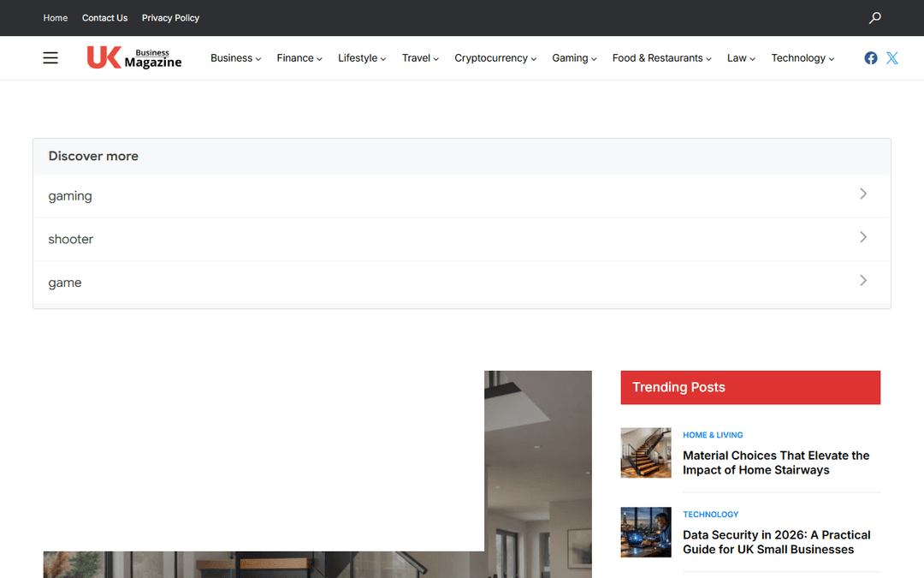Go to the Home link

click(56, 18)
